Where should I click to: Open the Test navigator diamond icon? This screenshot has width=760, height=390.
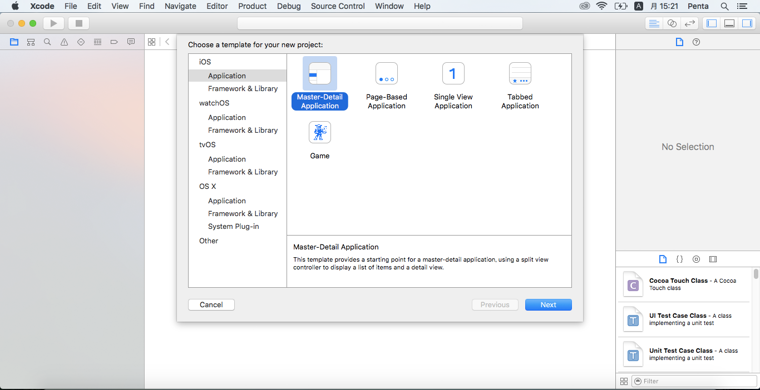pyautogui.click(x=81, y=42)
